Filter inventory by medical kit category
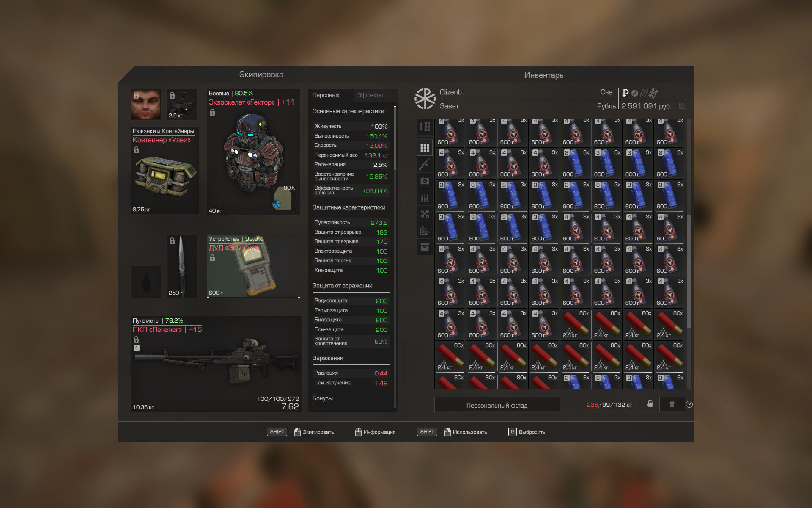The width and height of the screenshot is (812, 508). point(425,181)
